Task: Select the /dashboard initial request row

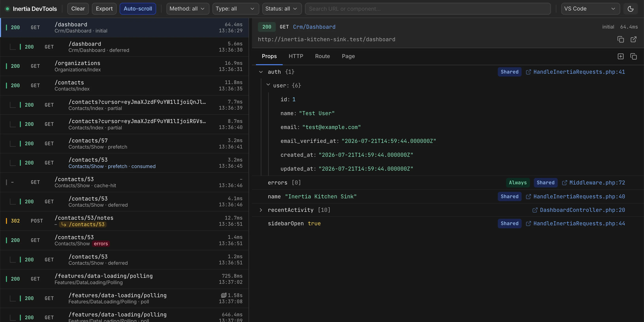Action: (124, 28)
